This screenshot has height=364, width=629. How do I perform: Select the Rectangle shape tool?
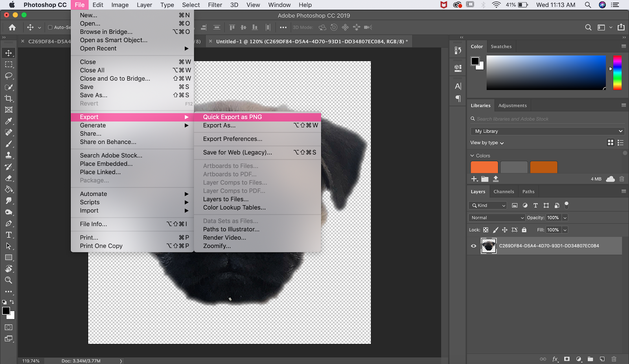click(x=9, y=258)
